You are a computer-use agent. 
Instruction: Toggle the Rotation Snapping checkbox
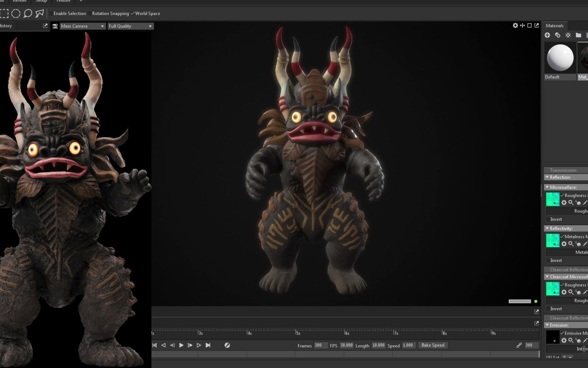89,14
